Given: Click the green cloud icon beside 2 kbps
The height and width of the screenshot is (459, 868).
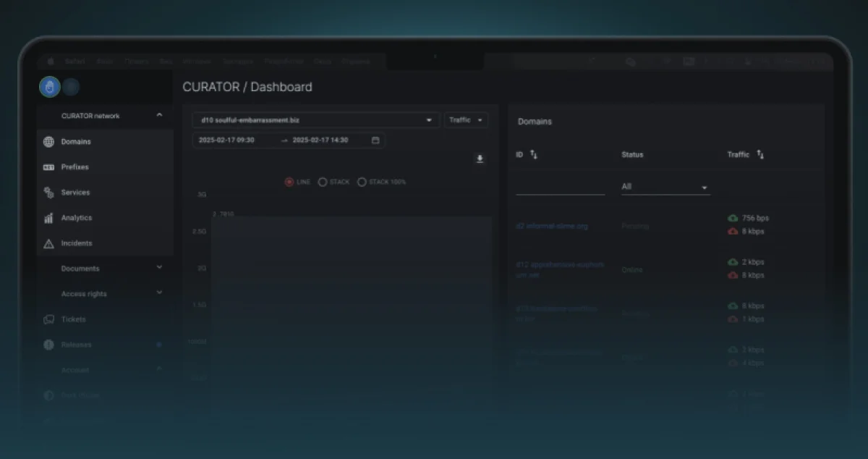Looking at the screenshot, I should click(x=733, y=262).
